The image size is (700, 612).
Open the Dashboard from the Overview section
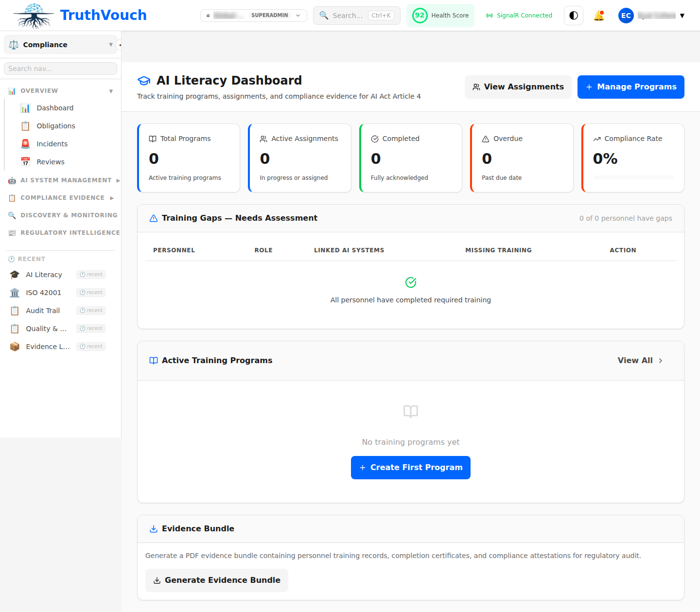coord(54,107)
